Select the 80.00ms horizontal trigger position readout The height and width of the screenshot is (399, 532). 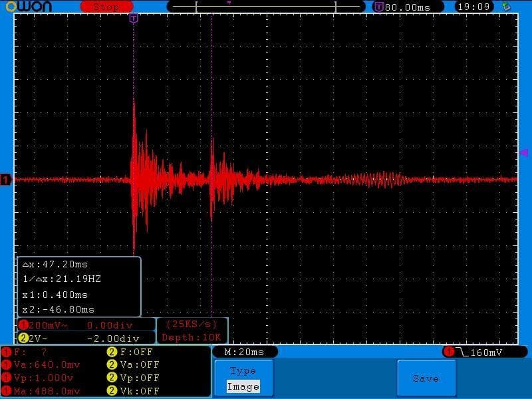pos(402,7)
